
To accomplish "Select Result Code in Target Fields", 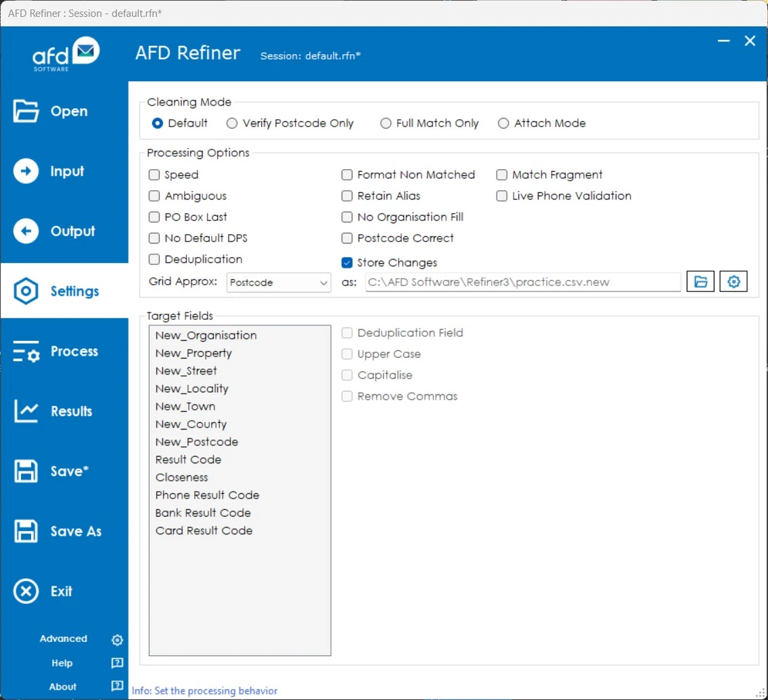I will [x=240, y=460].
